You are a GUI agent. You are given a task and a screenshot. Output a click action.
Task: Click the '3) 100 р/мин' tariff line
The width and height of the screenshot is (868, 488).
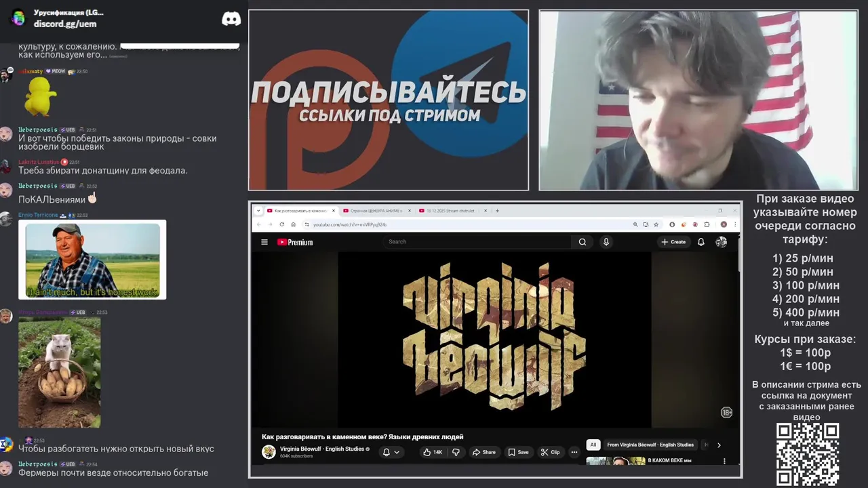(806, 285)
